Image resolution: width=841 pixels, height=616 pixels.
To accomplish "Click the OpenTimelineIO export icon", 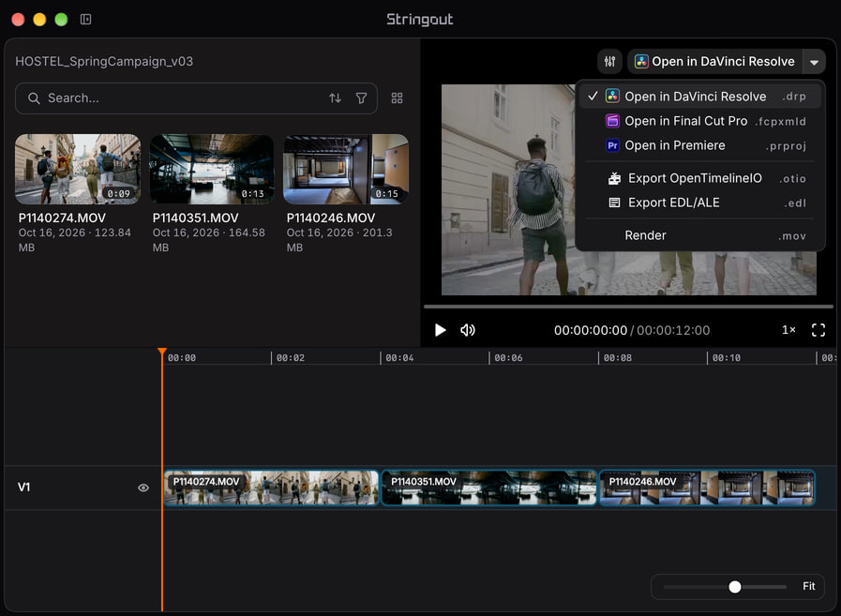I will (x=614, y=178).
